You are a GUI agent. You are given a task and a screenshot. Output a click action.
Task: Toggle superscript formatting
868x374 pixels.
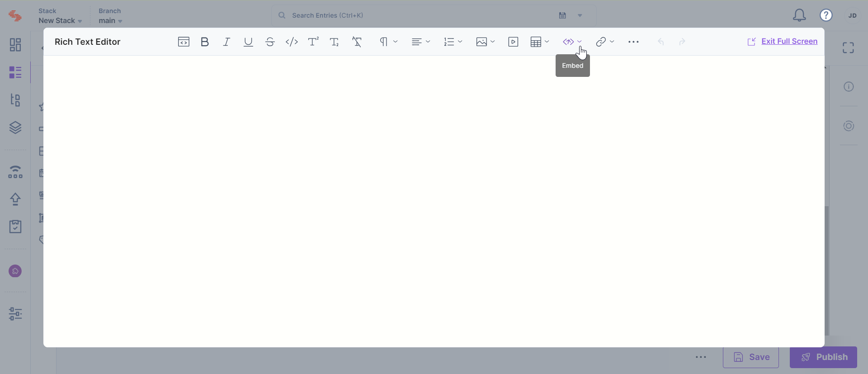[x=313, y=42]
